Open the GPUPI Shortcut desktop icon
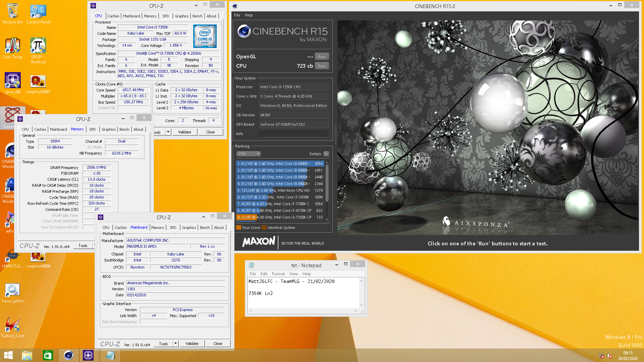This screenshot has height=362, width=644. click(38, 50)
